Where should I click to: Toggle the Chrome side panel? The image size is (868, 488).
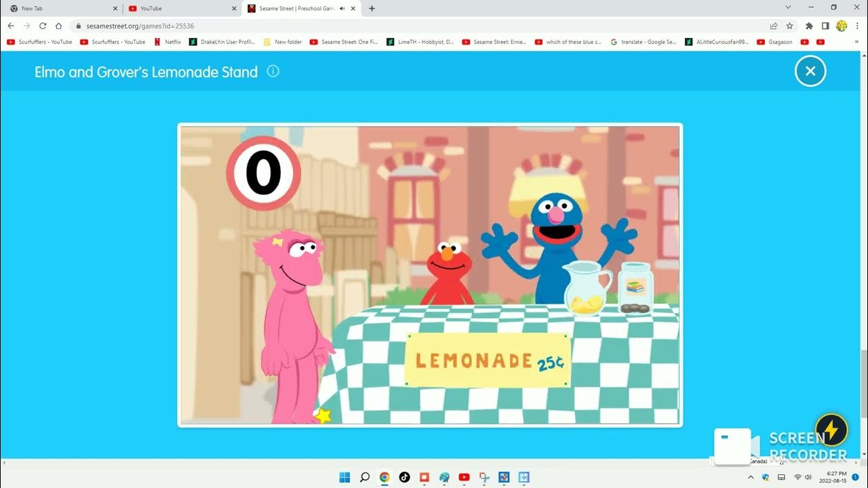point(825,26)
